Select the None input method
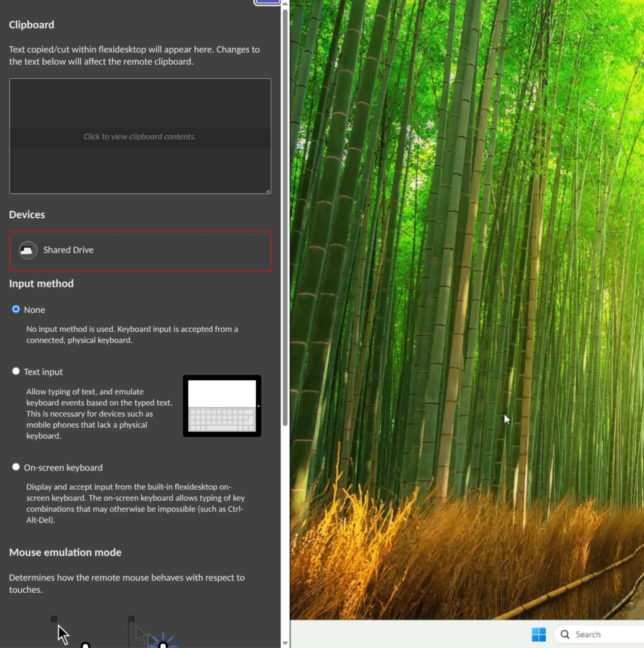The width and height of the screenshot is (644, 648). 16,309
